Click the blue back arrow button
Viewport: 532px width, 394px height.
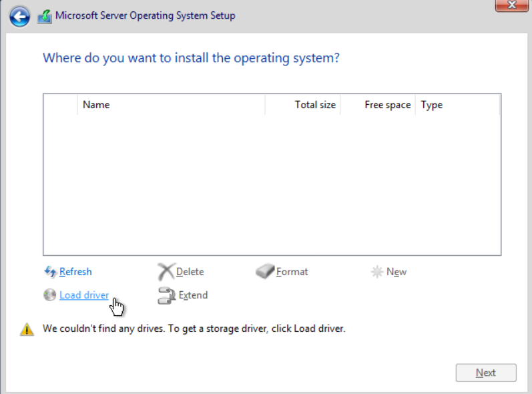pyautogui.click(x=19, y=16)
